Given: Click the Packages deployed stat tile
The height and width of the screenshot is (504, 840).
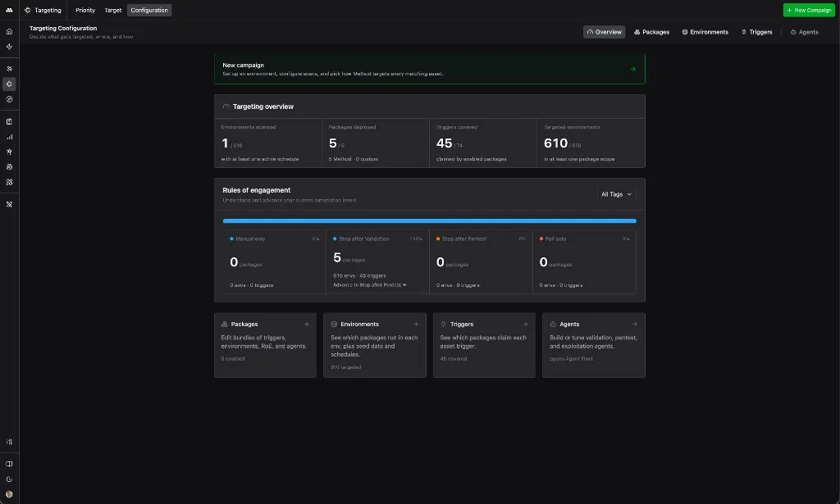Looking at the screenshot, I should (376, 143).
